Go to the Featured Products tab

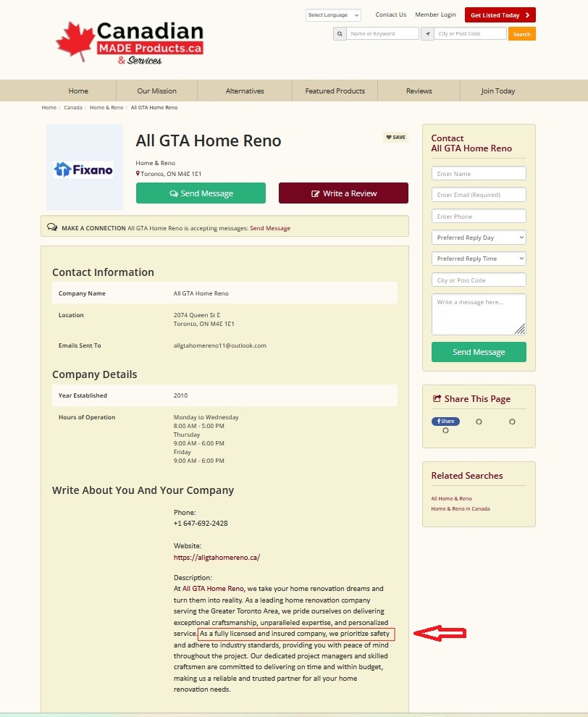point(335,91)
